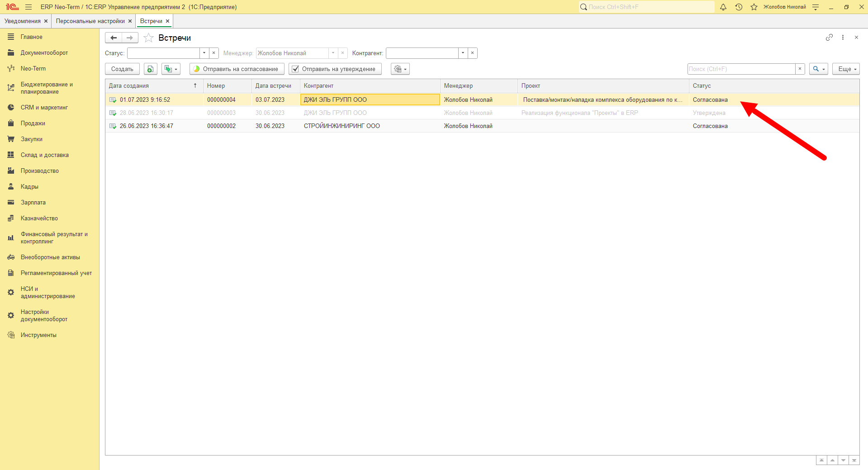Expand the Контрагент filter dropdown
Image resolution: width=868 pixels, height=470 pixels.
point(463,53)
